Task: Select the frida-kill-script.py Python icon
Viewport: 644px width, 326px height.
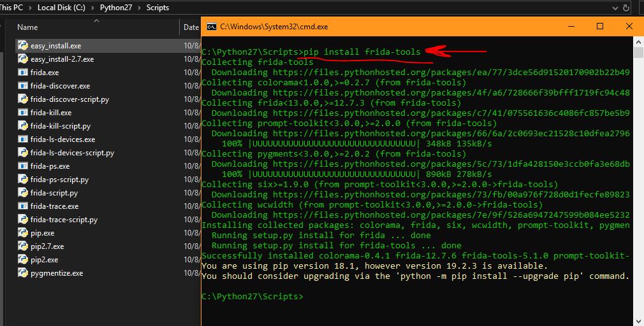Action: point(23,126)
